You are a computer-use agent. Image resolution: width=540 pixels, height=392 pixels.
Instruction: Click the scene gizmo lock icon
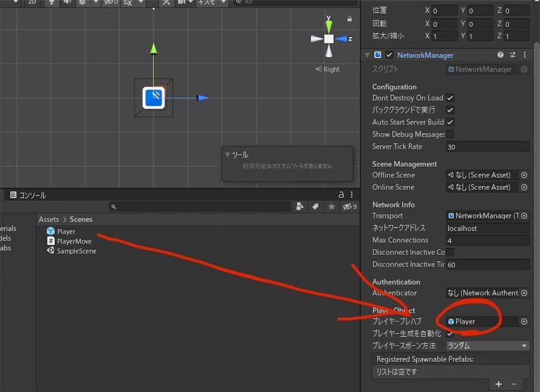(349, 18)
